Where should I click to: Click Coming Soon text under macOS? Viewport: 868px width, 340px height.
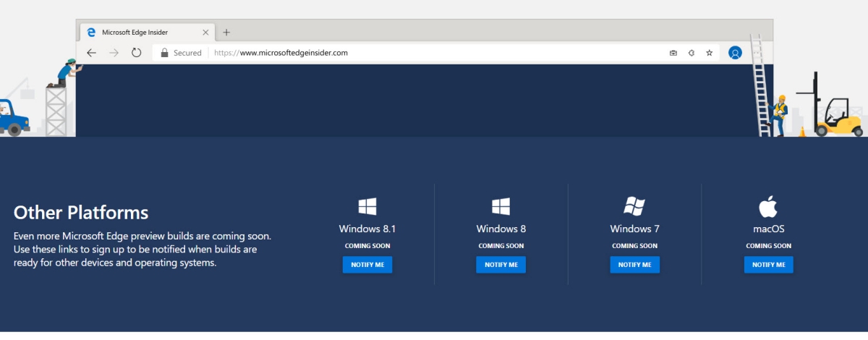pos(768,246)
